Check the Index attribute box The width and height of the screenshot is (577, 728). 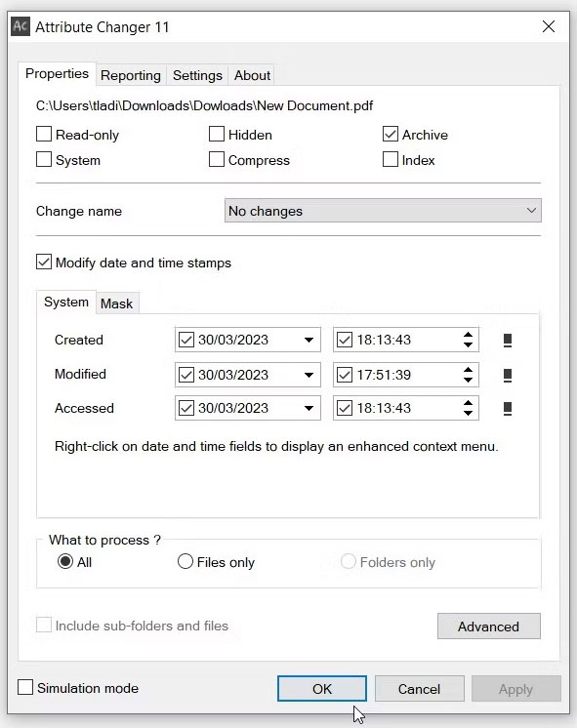pos(391,160)
